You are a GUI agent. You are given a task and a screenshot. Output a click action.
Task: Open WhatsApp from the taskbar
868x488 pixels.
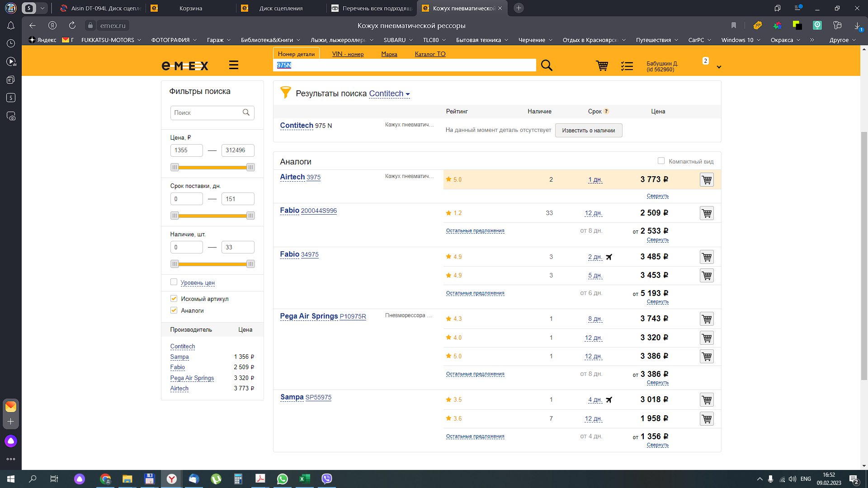click(x=283, y=479)
